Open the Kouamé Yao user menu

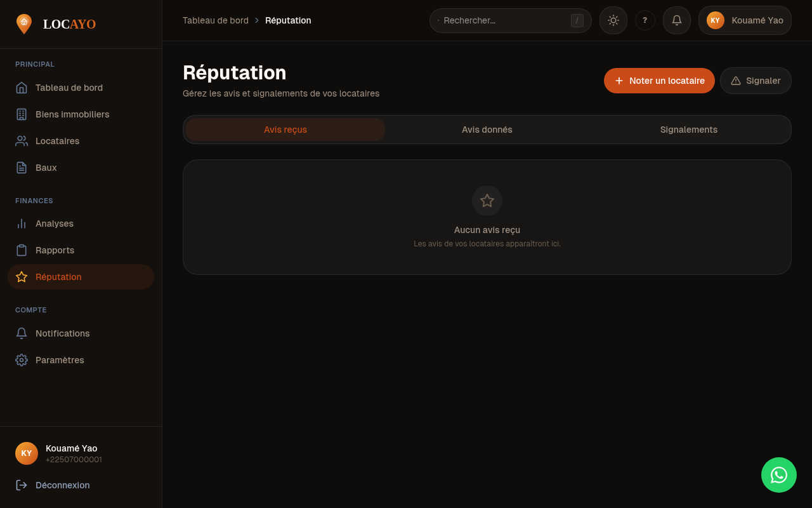(x=745, y=20)
